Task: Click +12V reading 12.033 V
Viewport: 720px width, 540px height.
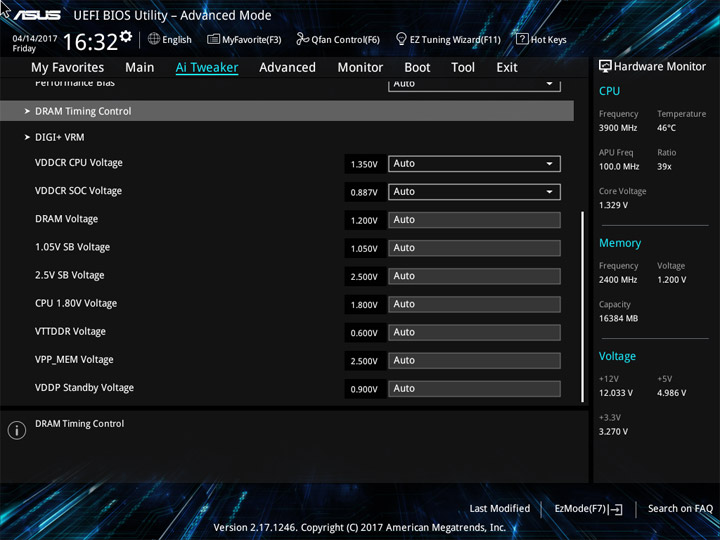Action: pos(615,393)
